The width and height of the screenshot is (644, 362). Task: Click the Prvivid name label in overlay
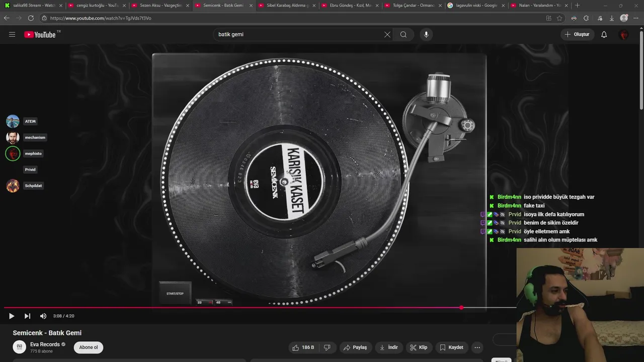point(30,169)
